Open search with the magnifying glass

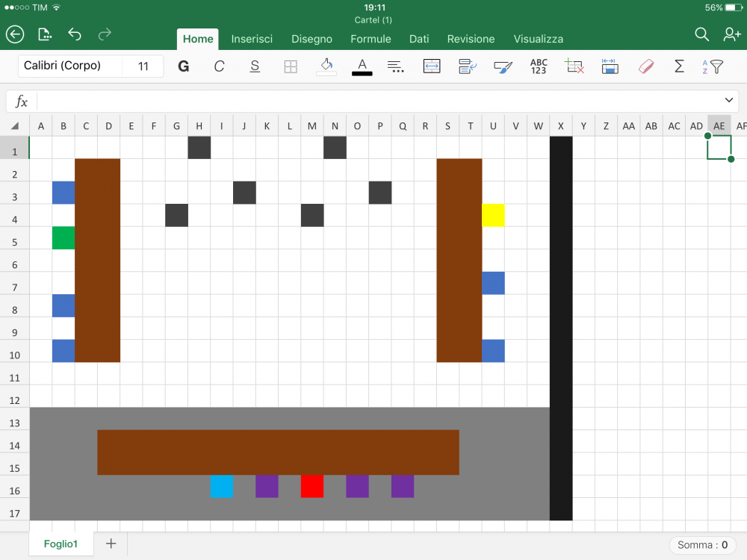tap(701, 34)
